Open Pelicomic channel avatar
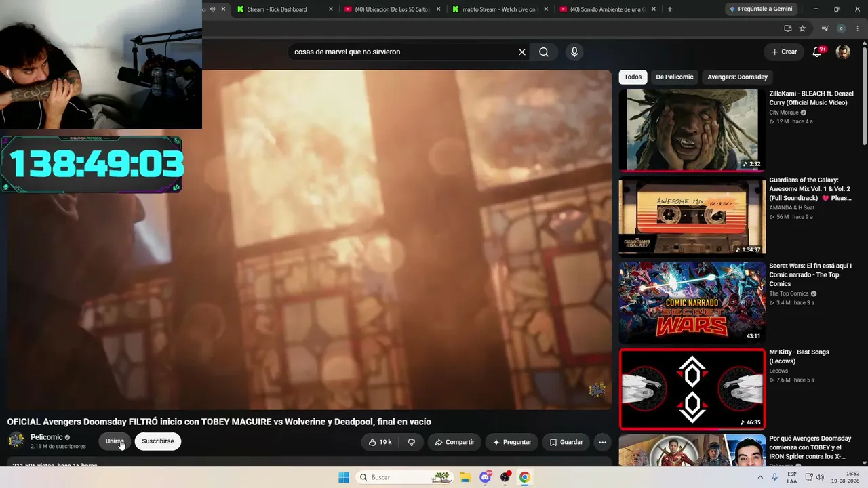Image resolution: width=868 pixels, height=488 pixels. pyautogui.click(x=16, y=441)
